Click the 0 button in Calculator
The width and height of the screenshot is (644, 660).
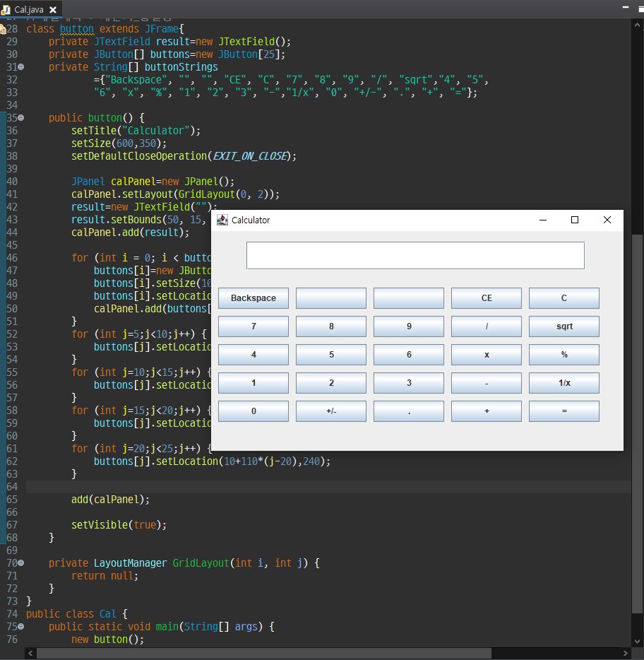[x=254, y=411]
